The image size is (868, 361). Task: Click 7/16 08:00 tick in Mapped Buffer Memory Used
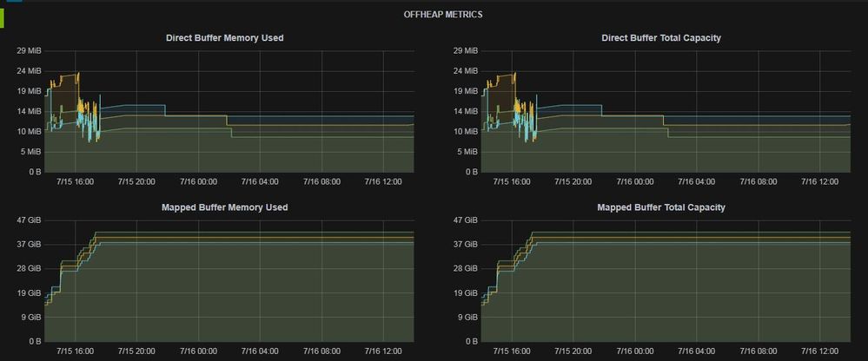click(x=322, y=351)
